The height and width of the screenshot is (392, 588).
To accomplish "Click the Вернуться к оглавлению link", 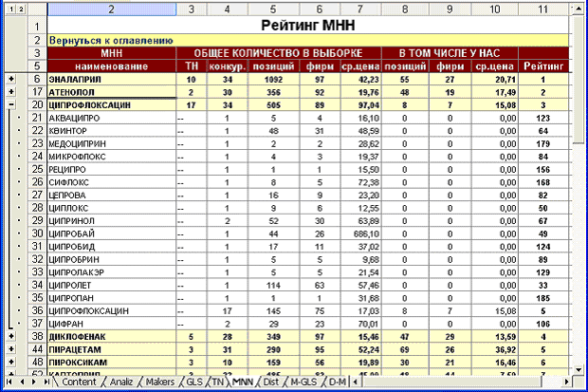I will pos(111,40).
